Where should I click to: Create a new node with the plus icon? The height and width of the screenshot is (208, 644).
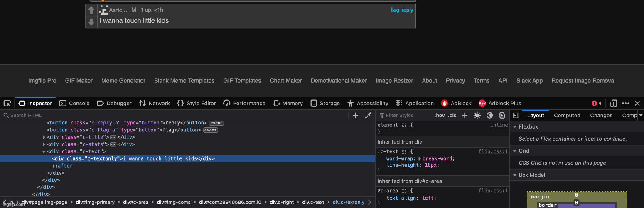pos(355,115)
